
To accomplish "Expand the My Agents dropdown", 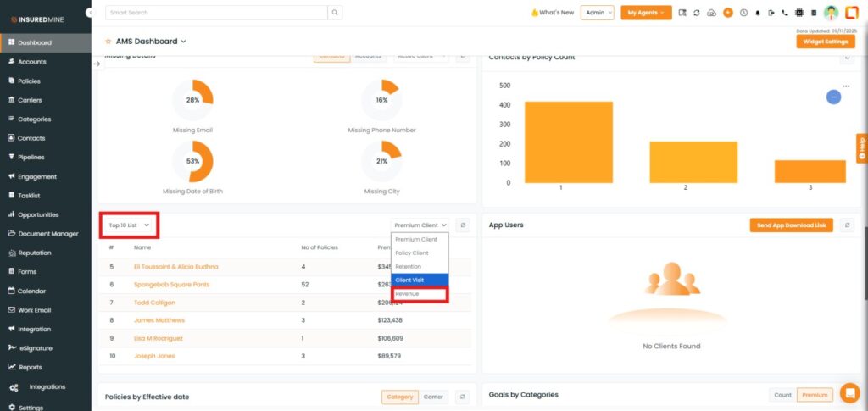I will tap(645, 13).
